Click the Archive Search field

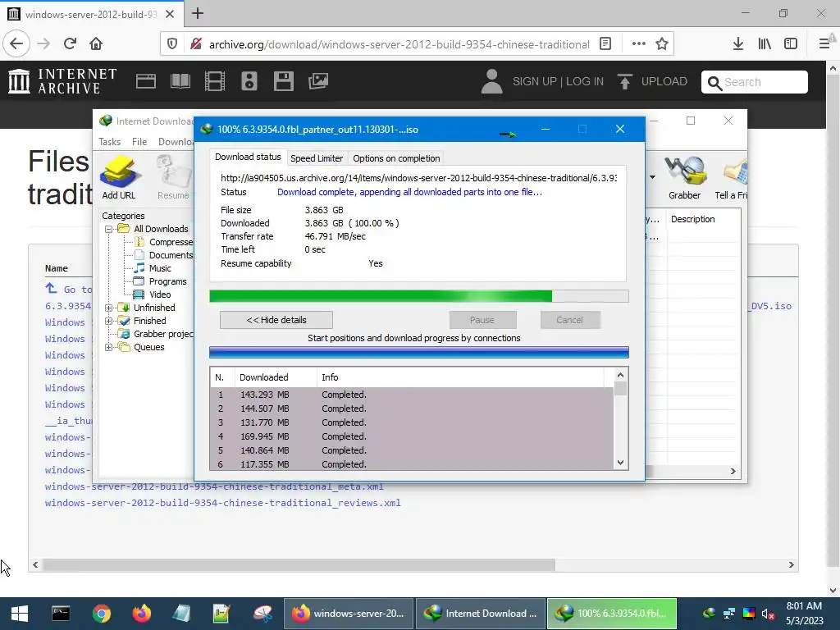tap(755, 82)
